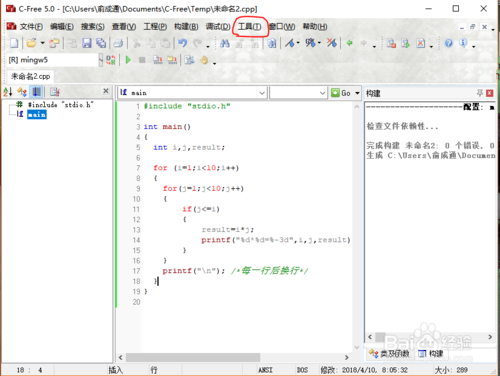Open the 搜索(S) menu
This screenshot has height=376, width=500.
[93, 27]
